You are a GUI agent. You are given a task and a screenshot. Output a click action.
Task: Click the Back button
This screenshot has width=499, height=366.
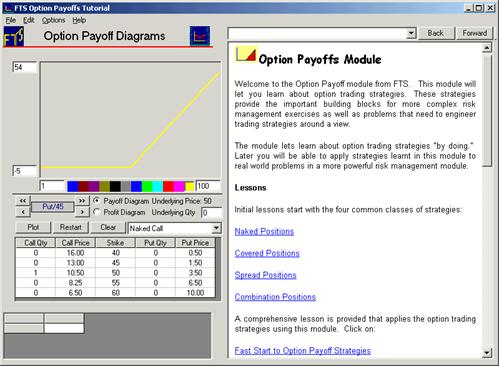point(436,33)
